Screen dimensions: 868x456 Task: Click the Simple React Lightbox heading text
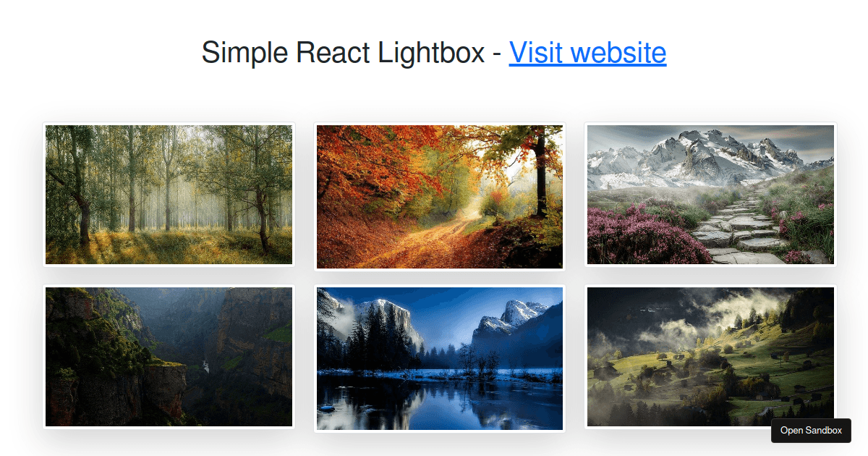coord(343,53)
